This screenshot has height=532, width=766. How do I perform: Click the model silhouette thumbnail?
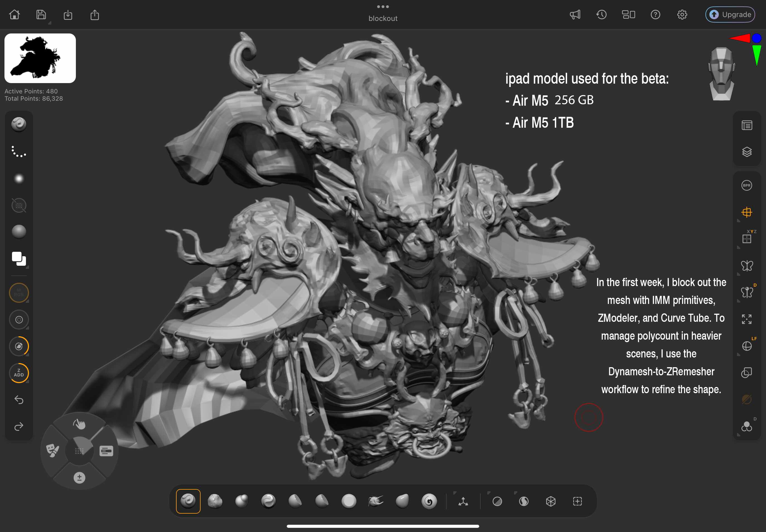[x=40, y=58]
